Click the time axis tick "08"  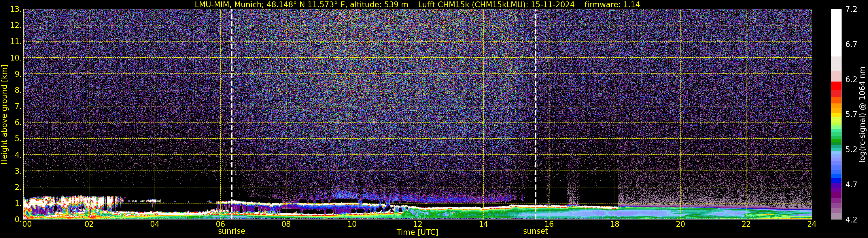(286, 224)
